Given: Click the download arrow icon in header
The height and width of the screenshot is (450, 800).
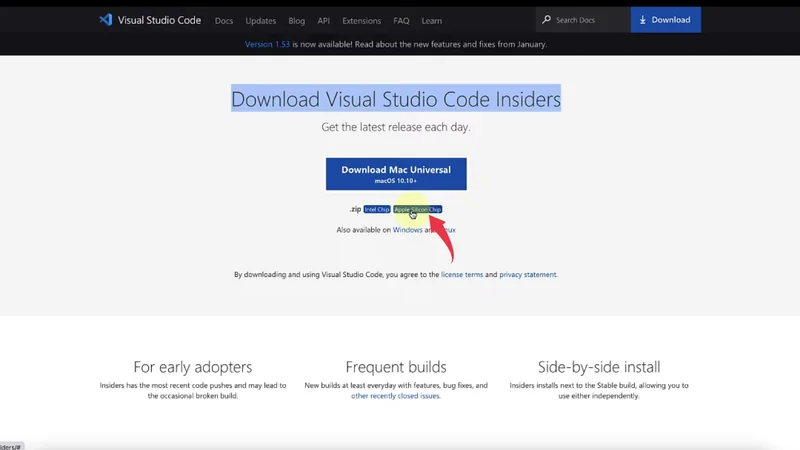Looking at the screenshot, I should pos(643,20).
